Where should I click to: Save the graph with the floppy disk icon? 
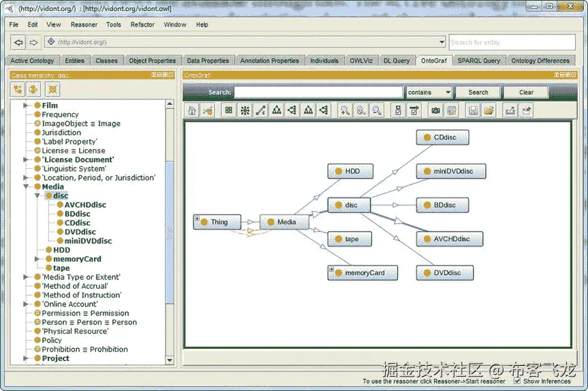tap(473, 110)
